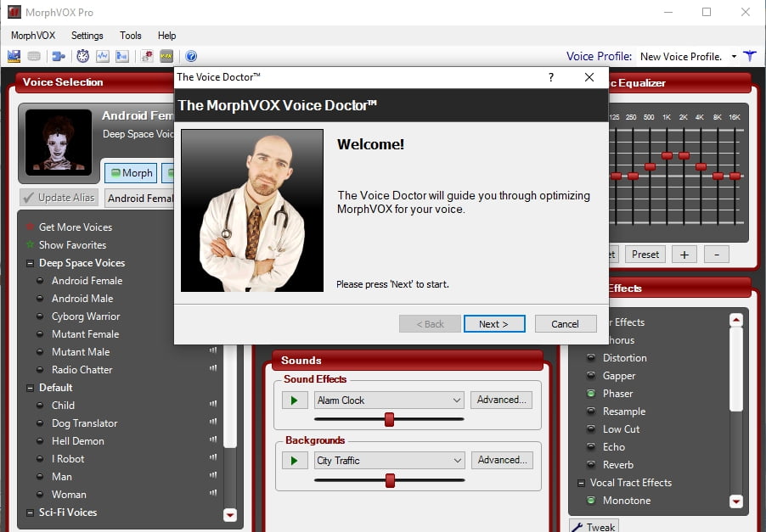Screen dimensions: 766x532
Task: Click the equalizer minus button
Action: point(716,255)
